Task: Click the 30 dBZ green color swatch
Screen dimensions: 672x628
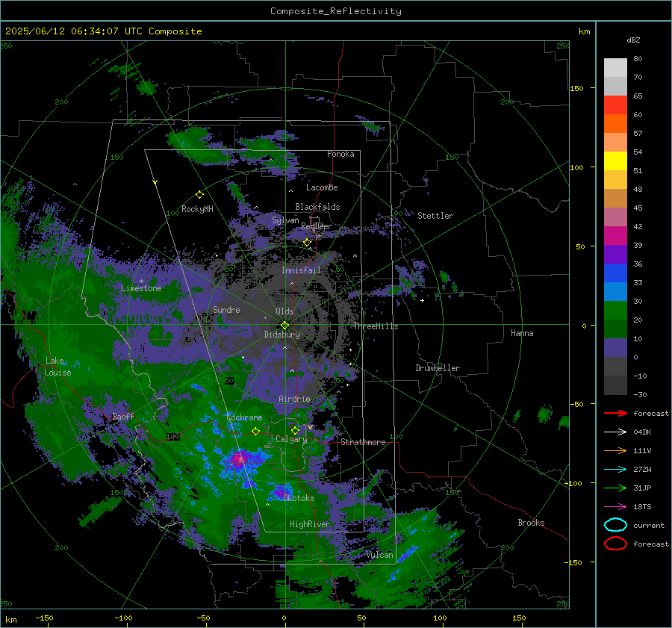Action: pos(615,310)
